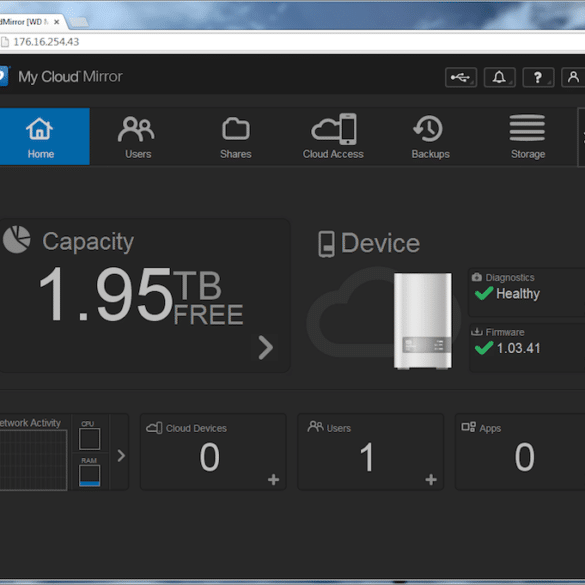Click the Cloud Devices panel icon
This screenshot has width=585, height=585.
coord(154,428)
